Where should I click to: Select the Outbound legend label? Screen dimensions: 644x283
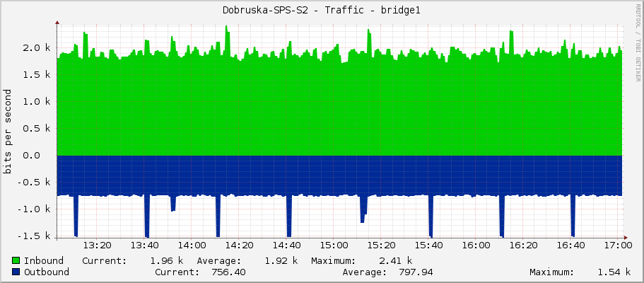[47, 272]
